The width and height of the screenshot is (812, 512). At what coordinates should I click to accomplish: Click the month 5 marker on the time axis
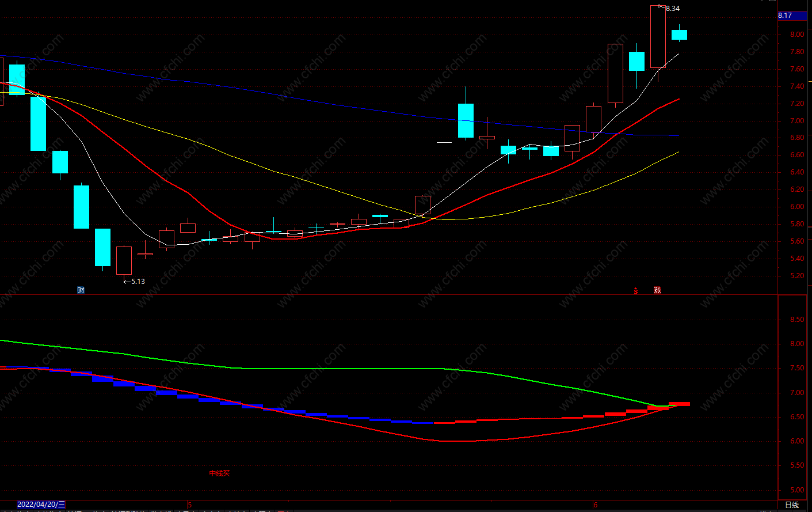190,505
